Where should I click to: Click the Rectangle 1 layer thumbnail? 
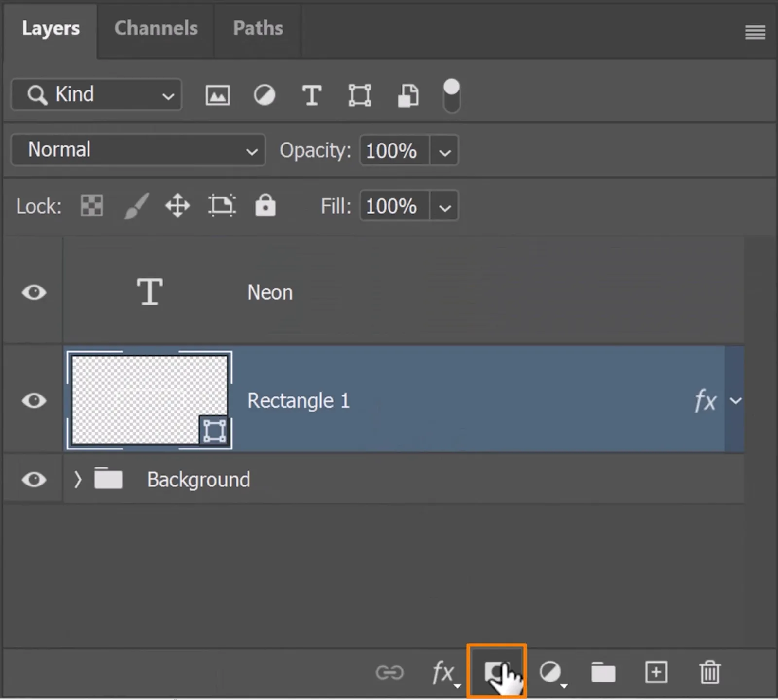point(149,400)
